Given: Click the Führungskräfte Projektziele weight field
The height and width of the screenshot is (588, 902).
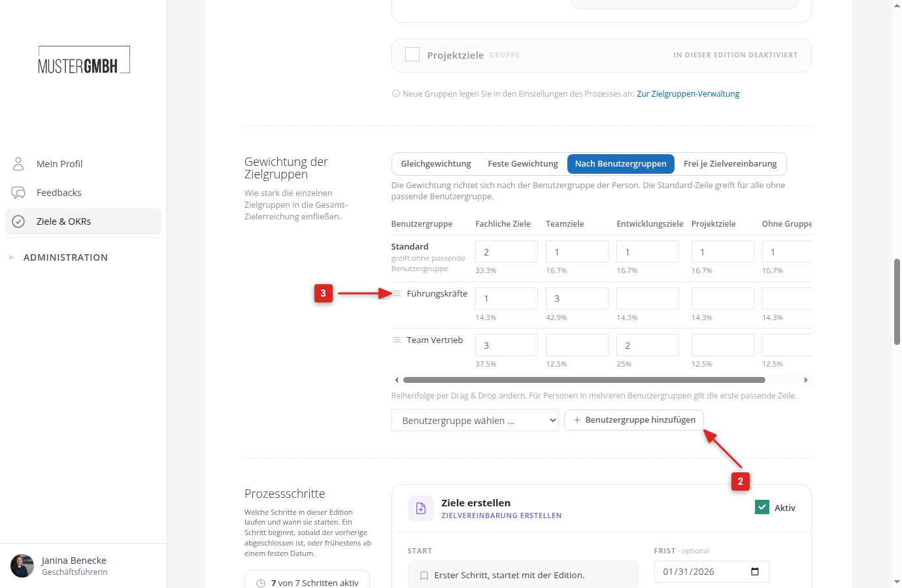Looking at the screenshot, I should 723,299.
